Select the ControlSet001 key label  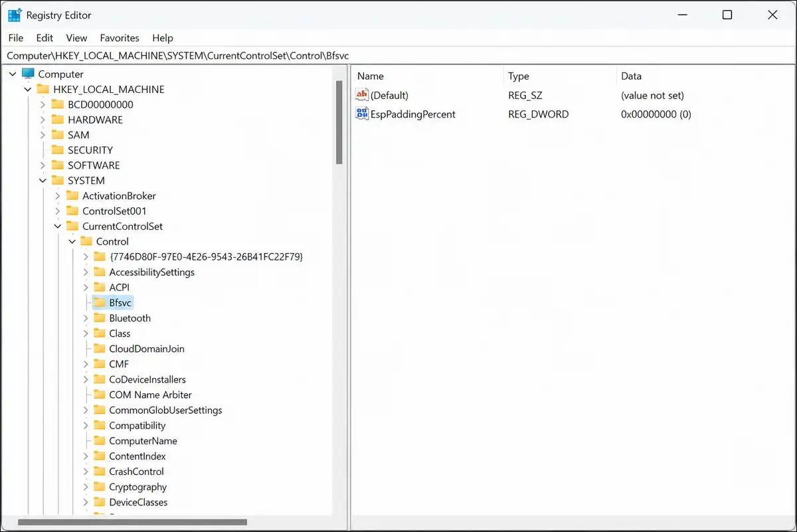point(114,211)
